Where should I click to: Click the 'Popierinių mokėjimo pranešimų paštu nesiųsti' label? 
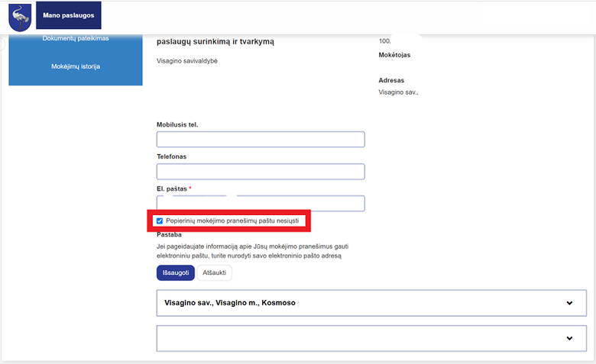232,221
